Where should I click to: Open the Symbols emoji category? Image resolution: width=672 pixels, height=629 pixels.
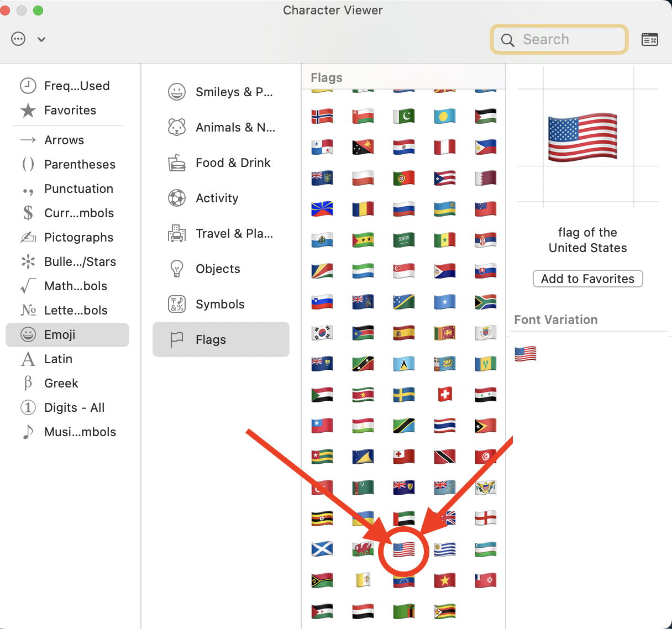pyautogui.click(x=220, y=304)
